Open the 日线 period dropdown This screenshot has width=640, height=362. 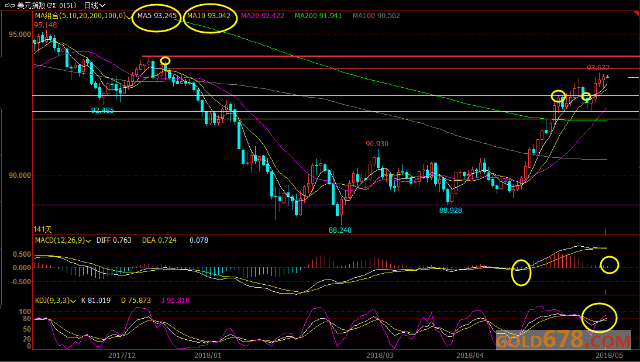pos(95,5)
